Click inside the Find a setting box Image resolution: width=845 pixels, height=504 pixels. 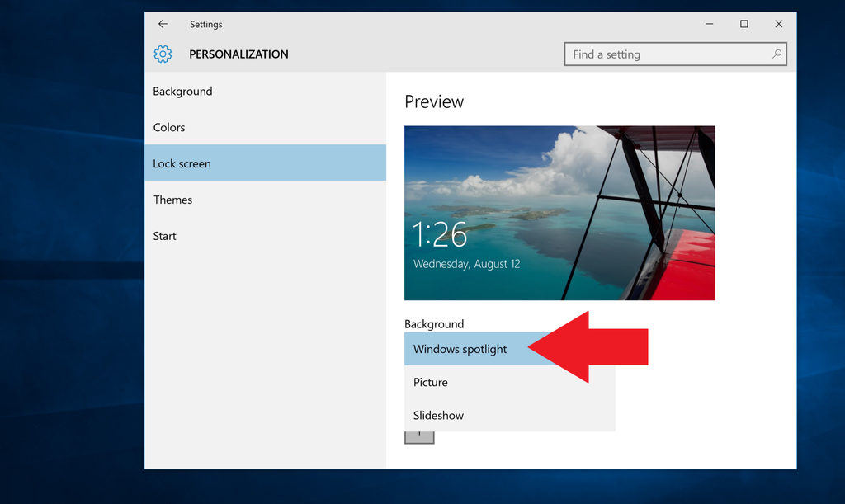(x=652, y=54)
